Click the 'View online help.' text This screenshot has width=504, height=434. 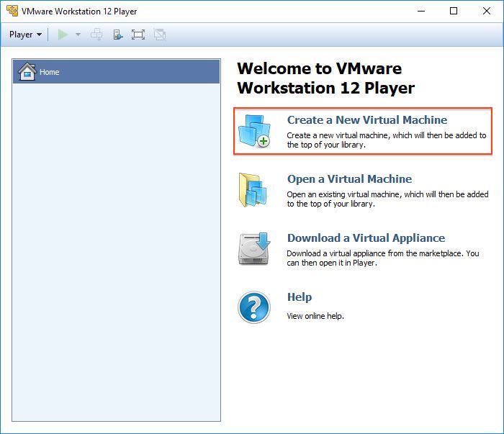(x=315, y=316)
